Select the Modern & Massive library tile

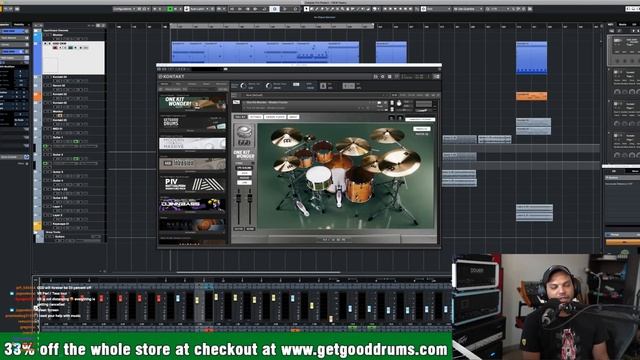(192, 143)
